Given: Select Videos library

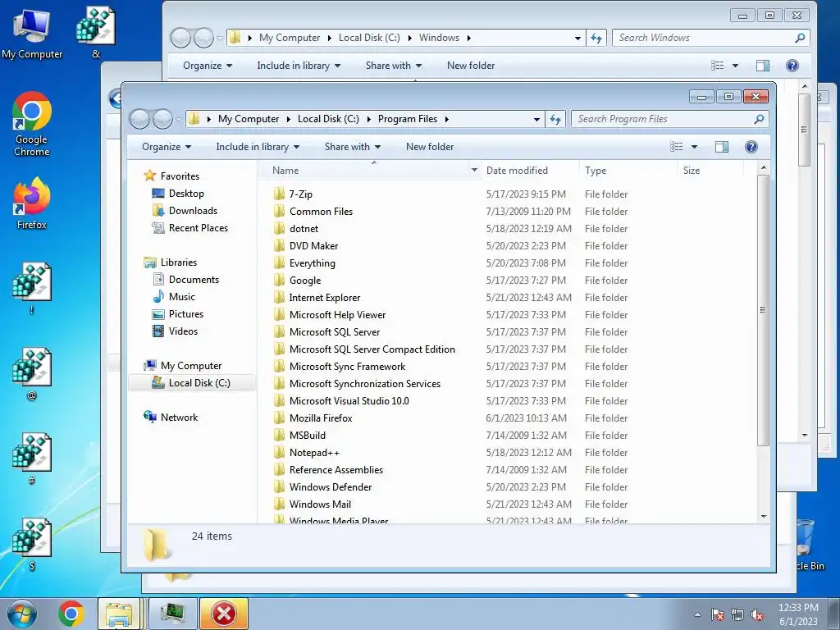Looking at the screenshot, I should pyautogui.click(x=183, y=331).
